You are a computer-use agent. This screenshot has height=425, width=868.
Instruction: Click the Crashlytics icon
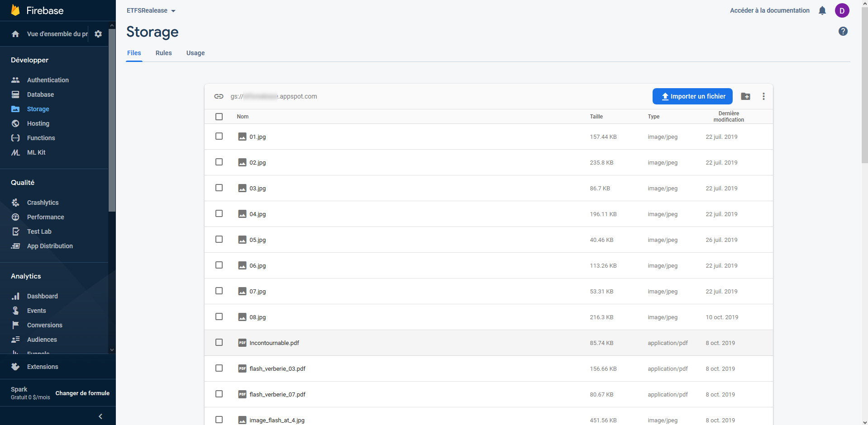[x=15, y=203]
